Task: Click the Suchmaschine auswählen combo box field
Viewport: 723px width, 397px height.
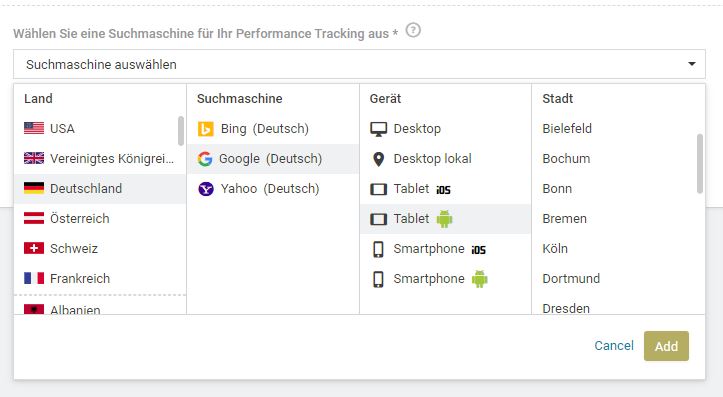Action: (x=359, y=64)
